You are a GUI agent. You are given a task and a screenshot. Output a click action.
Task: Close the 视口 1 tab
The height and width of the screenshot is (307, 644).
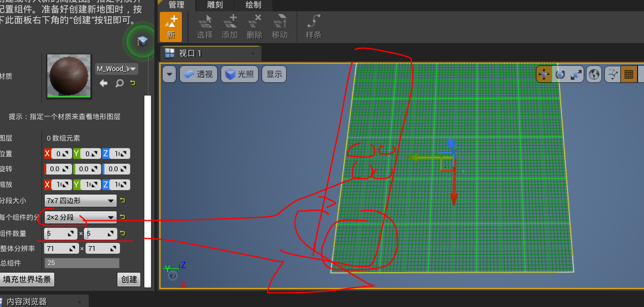point(253,53)
